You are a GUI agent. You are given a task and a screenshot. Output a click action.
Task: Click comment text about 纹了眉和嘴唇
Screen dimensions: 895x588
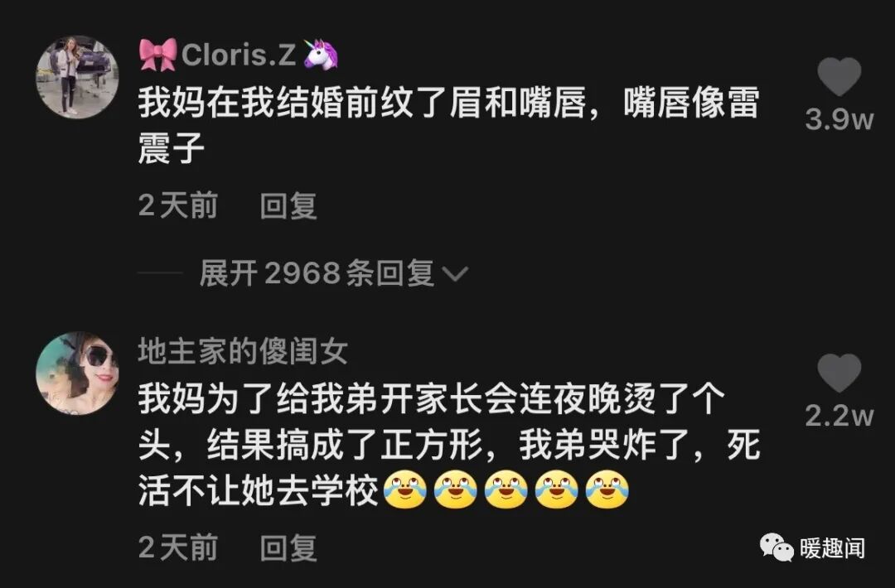click(x=448, y=126)
